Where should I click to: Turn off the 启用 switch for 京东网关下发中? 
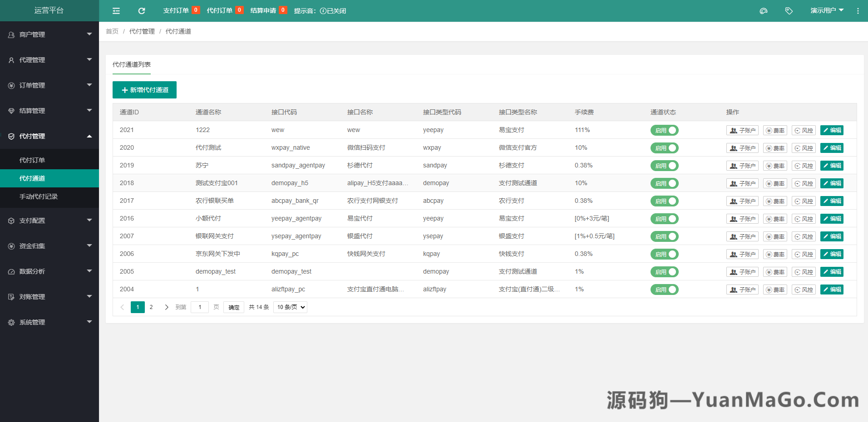(664, 254)
